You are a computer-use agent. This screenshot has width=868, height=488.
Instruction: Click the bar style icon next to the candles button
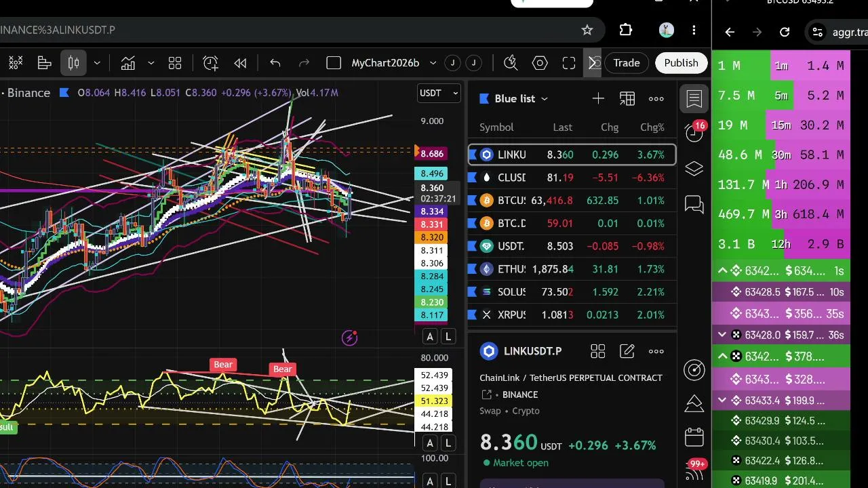[x=45, y=63]
